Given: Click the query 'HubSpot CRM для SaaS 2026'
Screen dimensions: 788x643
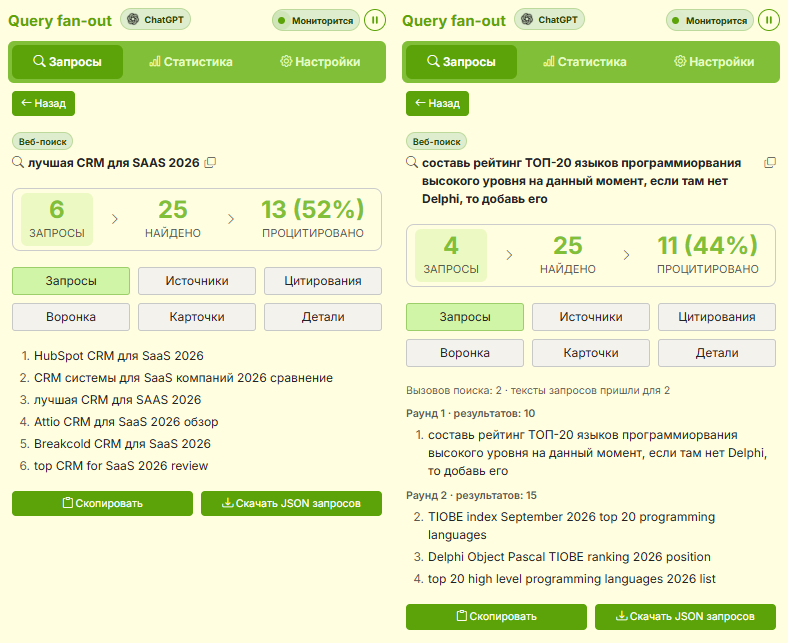Looking at the screenshot, I should pos(119,356).
